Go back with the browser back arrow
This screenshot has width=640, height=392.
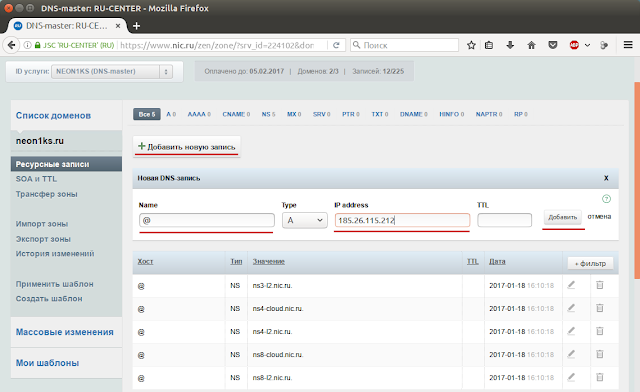[x=12, y=45]
